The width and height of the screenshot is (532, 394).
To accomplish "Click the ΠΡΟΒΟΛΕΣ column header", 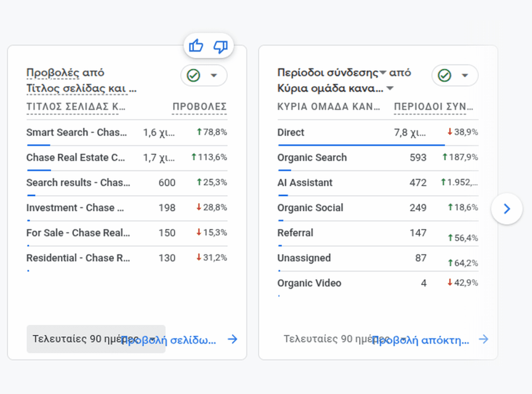I will click(199, 107).
